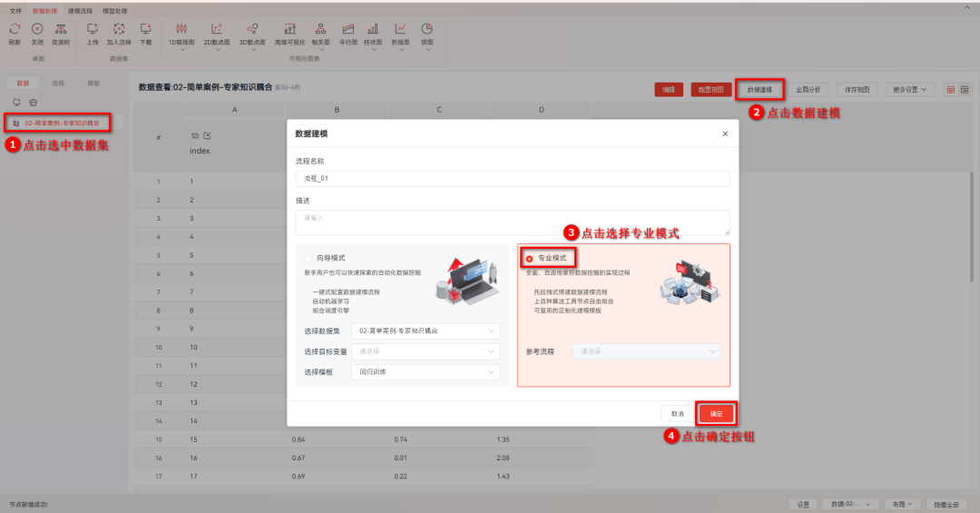Switch to the 数据处理 ribbon tab
This screenshot has height=513, width=980.
45,11
